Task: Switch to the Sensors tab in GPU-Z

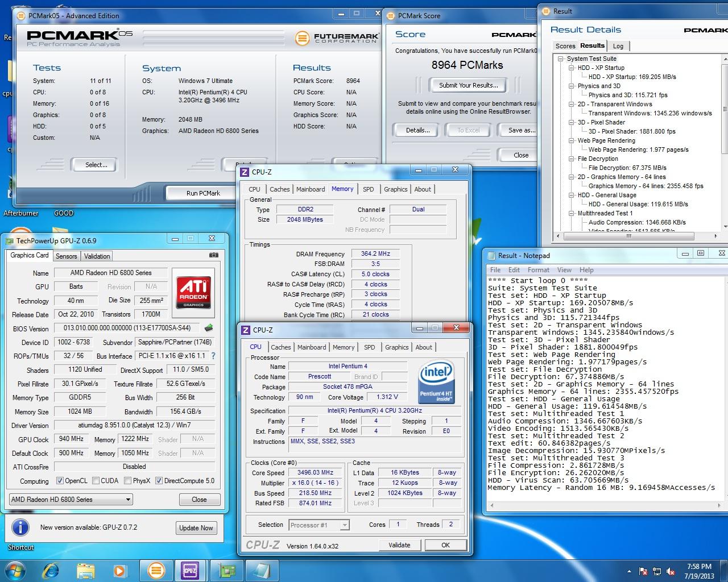Action: (x=66, y=256)
